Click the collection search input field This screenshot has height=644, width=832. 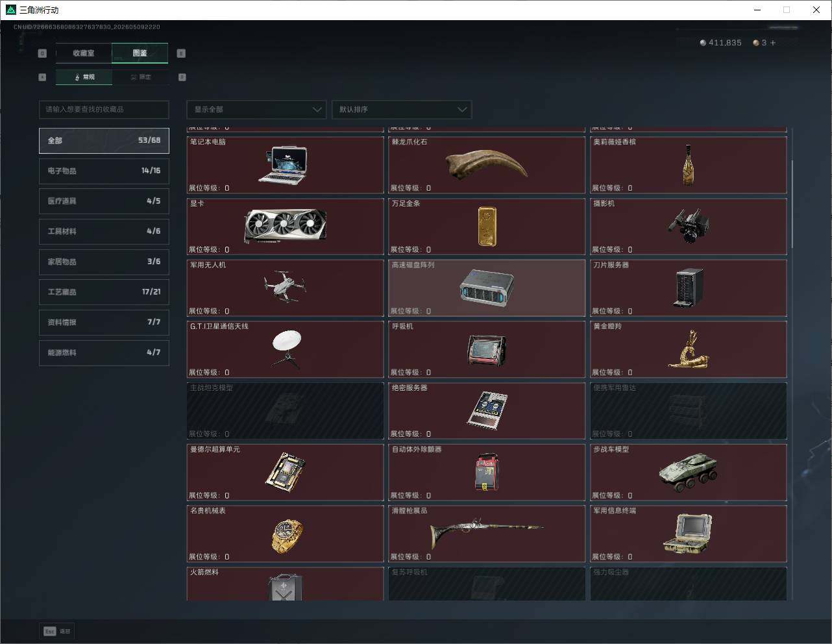click(x=104, y=110)
